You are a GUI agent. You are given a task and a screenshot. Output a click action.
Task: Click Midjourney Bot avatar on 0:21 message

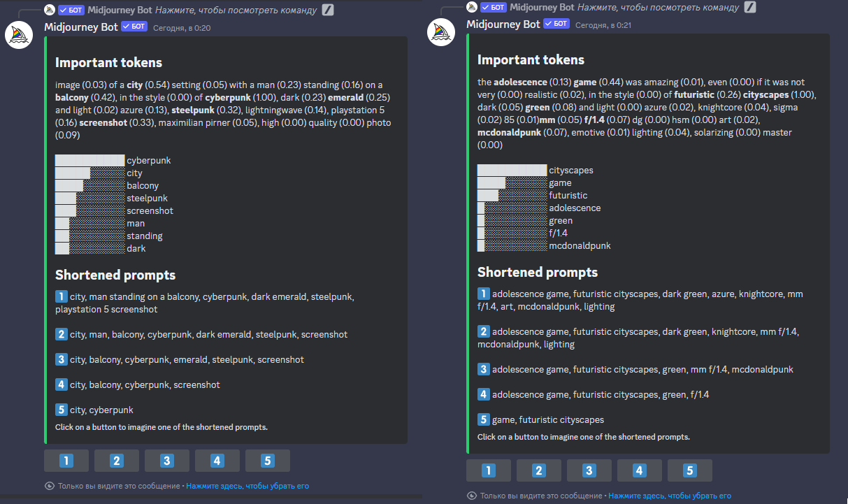point(442,32)
